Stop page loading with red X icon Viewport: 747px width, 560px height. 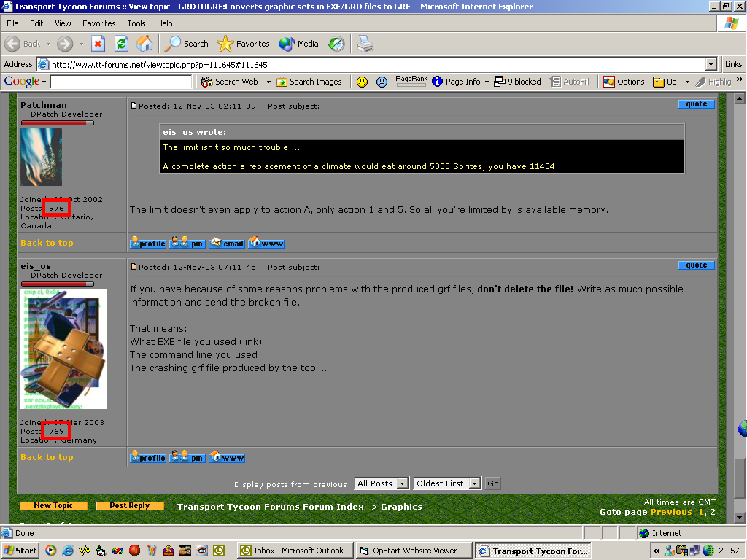pos(98,44)
